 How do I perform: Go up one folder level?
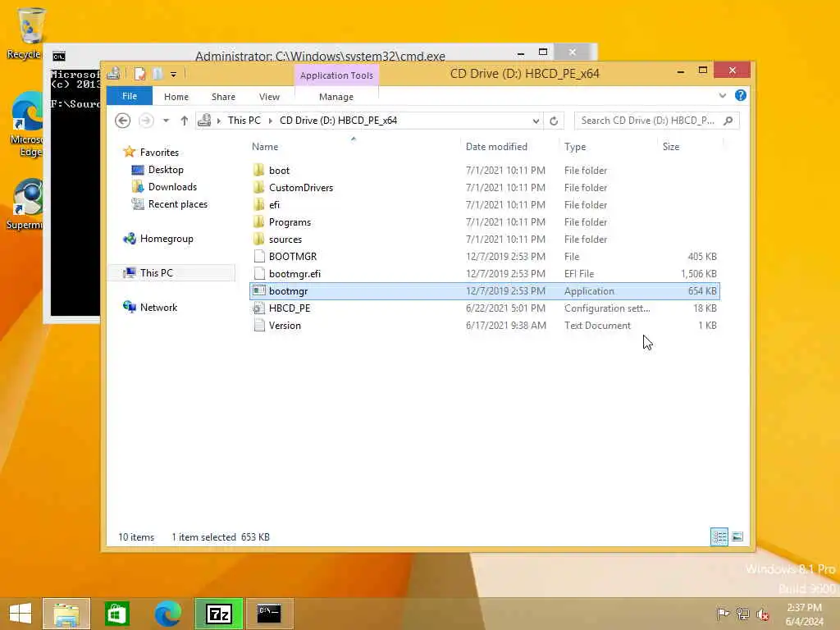(185, 121)
